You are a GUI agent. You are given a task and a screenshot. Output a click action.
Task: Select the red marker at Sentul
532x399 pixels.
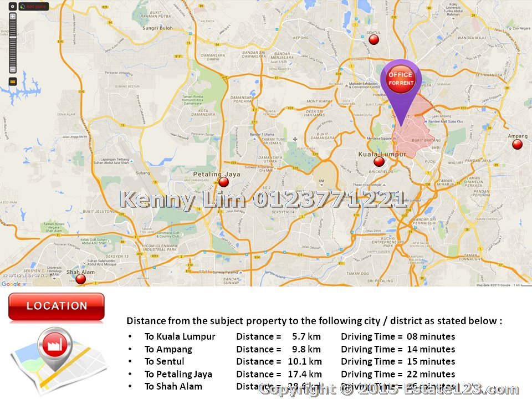click(374, 40)
